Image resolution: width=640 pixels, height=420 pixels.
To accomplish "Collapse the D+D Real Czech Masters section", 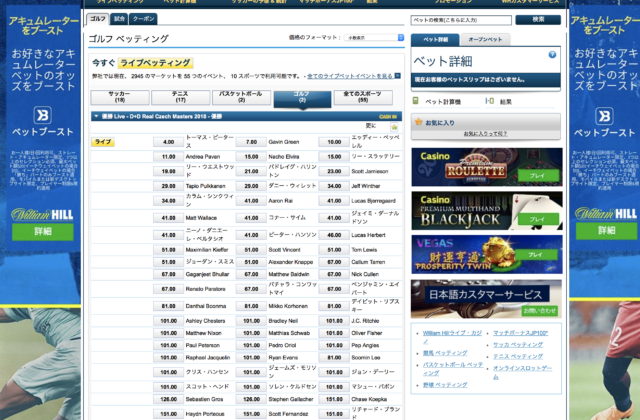I will pyautogui.click(x=93, y=116).
